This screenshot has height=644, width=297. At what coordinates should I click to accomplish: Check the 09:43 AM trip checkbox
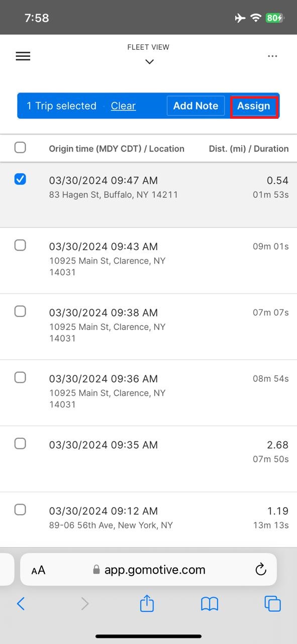20,245
